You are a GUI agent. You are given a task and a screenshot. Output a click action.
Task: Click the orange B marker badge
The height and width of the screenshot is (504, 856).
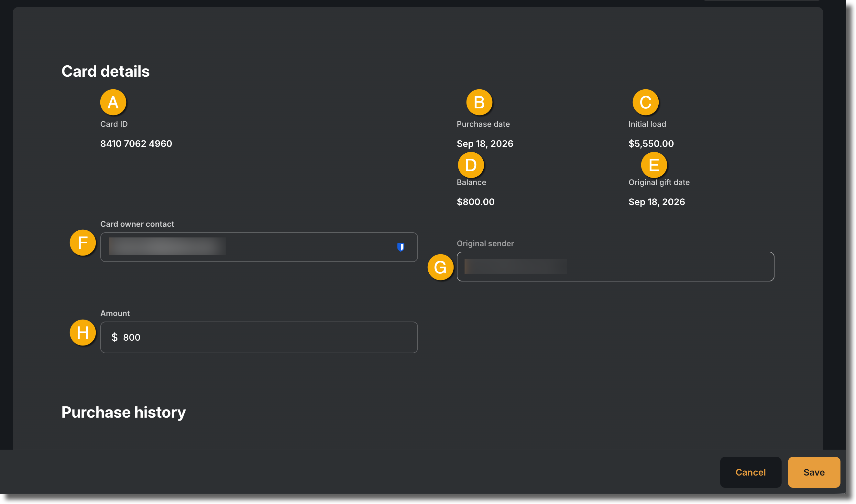point(479,102)
